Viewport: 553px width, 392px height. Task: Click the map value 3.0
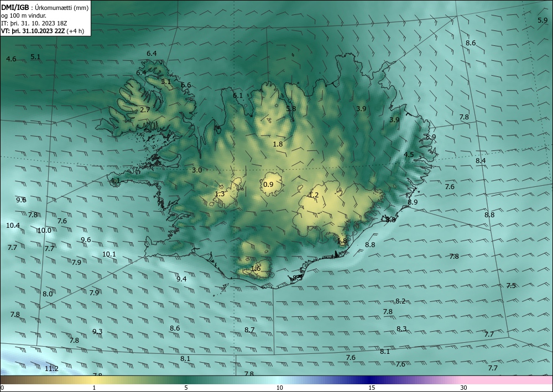pyautogui.click(x=197, y=170)
